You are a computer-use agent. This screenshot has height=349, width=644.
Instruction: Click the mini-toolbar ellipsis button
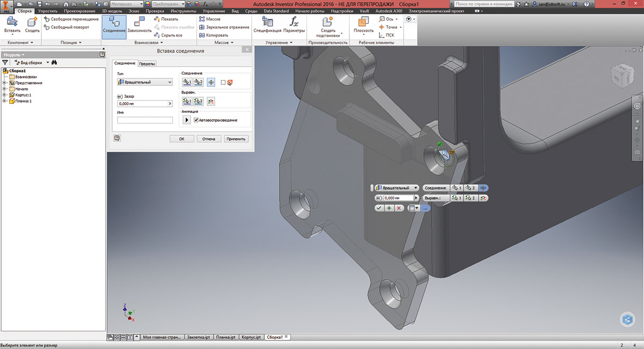click(x=425, y=208)
